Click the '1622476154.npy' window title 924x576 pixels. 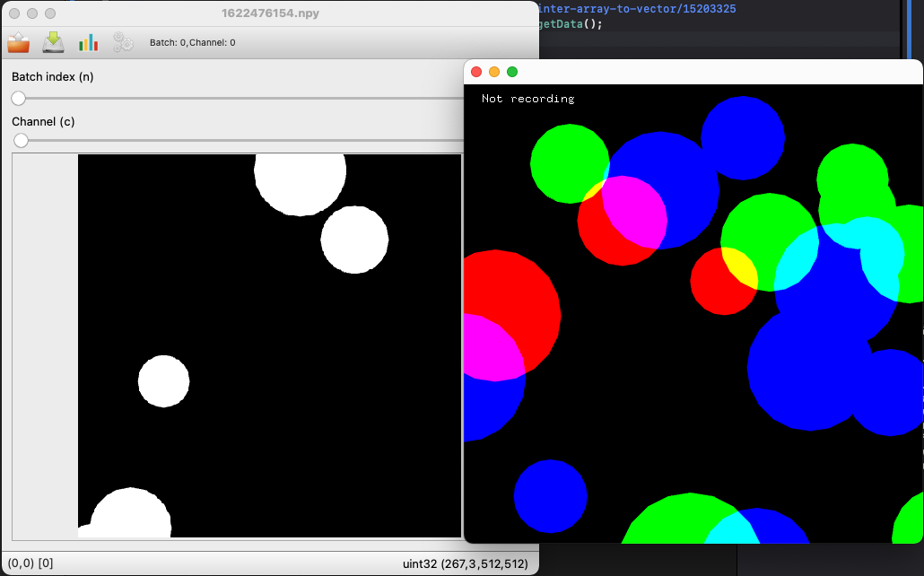(270, 13)
